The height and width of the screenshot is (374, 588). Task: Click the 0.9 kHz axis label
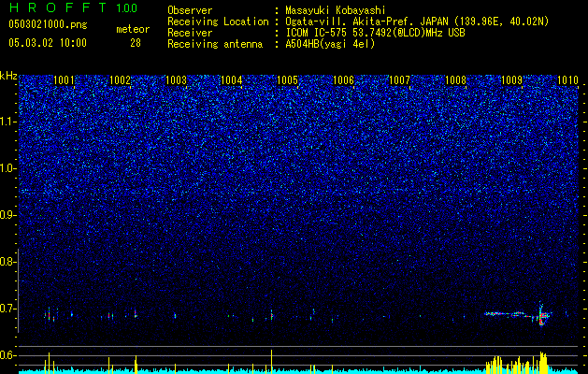pyautogui.click(x=7, y=215)
